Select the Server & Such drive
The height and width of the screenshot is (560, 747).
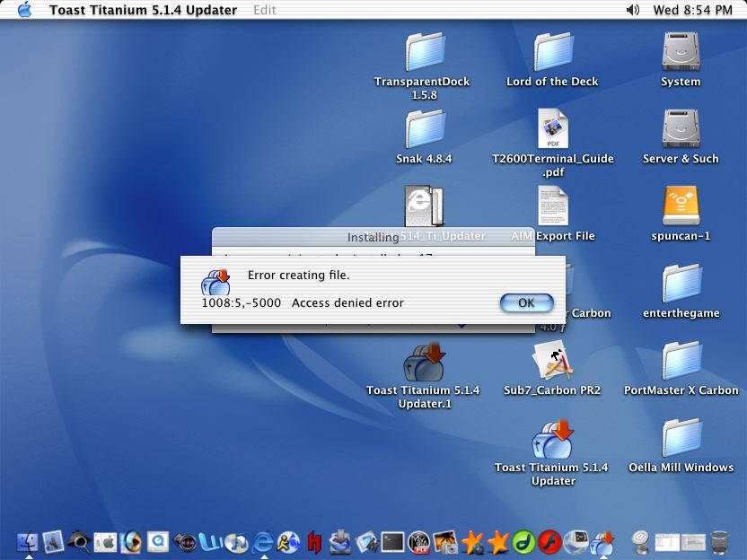coord(681,128)
